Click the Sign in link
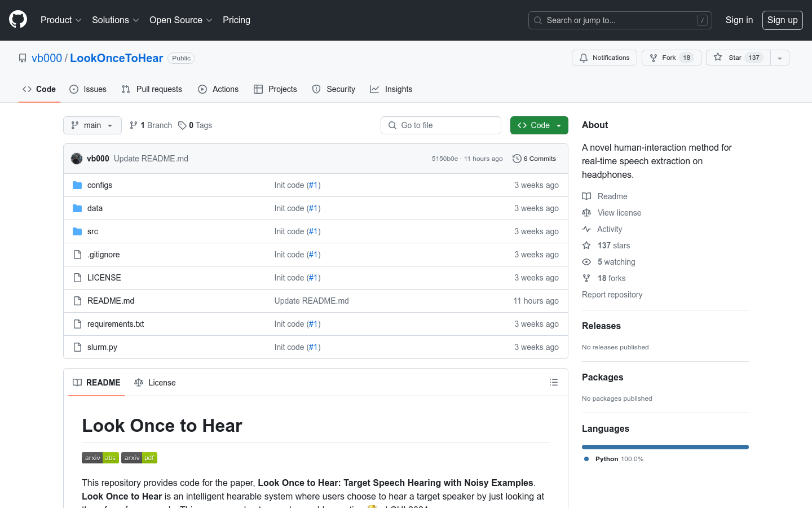Viewport: 812px width, 508px height. coord(739,20)
